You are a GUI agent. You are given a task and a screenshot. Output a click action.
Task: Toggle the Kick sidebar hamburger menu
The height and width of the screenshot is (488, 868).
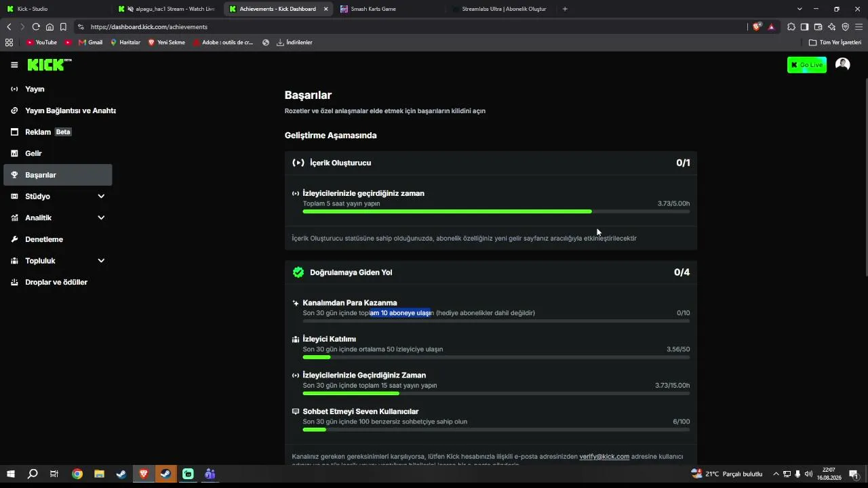point(14,65)
